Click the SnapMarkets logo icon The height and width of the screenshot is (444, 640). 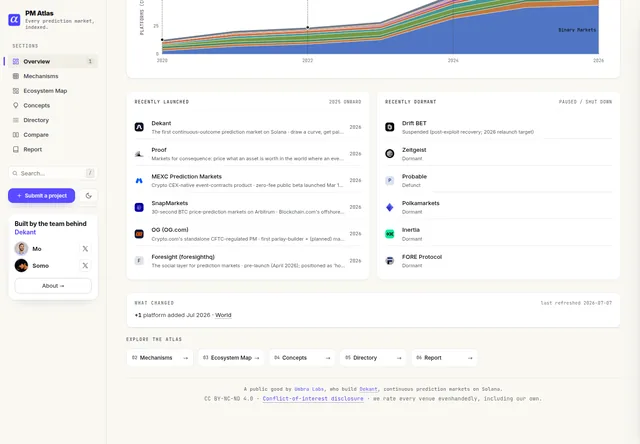139,207
